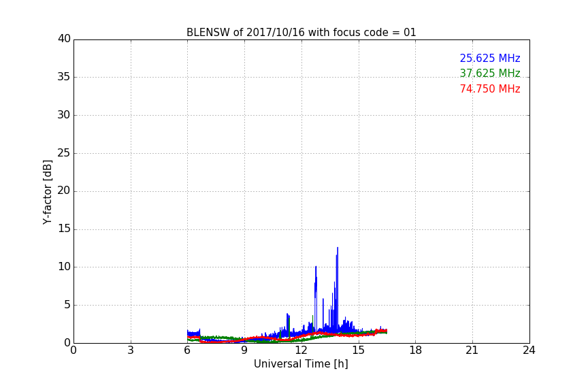Click the x-axis tick label 12
The height and width of the screenshot is (392, 588).
[301, 350]
